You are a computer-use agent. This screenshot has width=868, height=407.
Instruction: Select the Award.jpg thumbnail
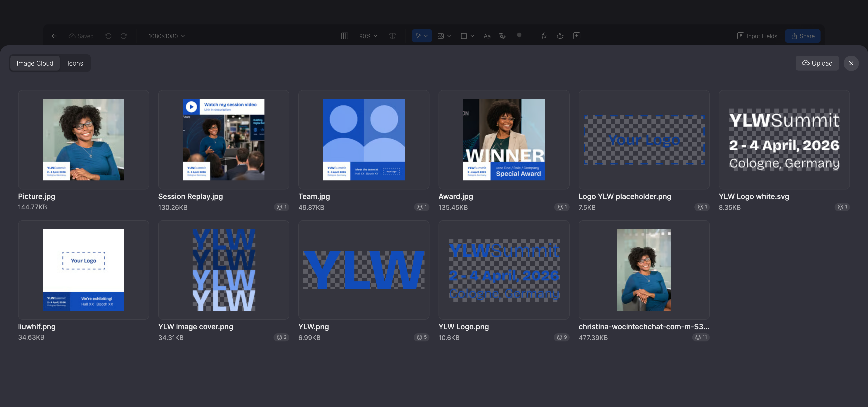tap(504, 140)
